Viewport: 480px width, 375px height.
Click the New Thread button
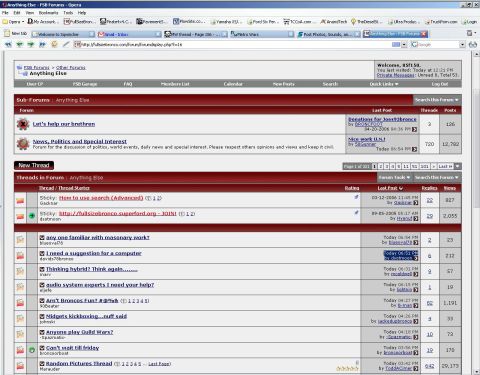tap(34, 165)
